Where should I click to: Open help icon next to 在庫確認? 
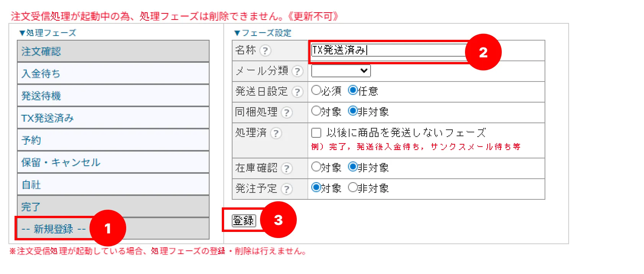pos(286,168)
